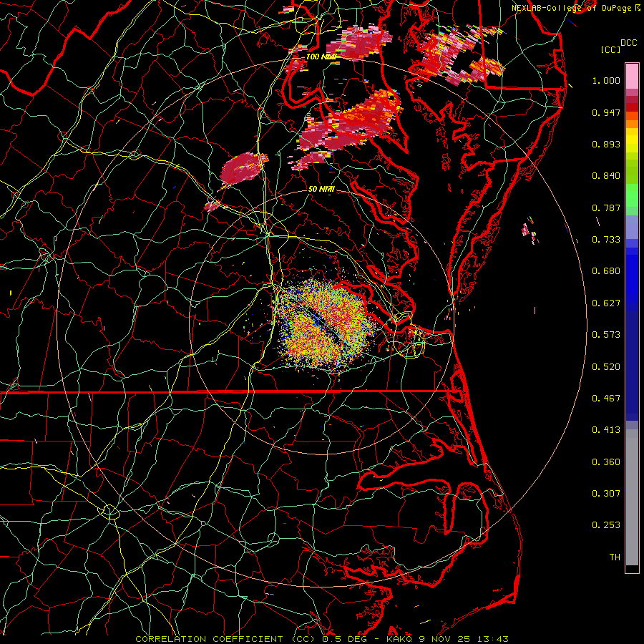Pick the light pink color bar segment
The width and height of the screenshot is (644, 644).
[632, 77]
